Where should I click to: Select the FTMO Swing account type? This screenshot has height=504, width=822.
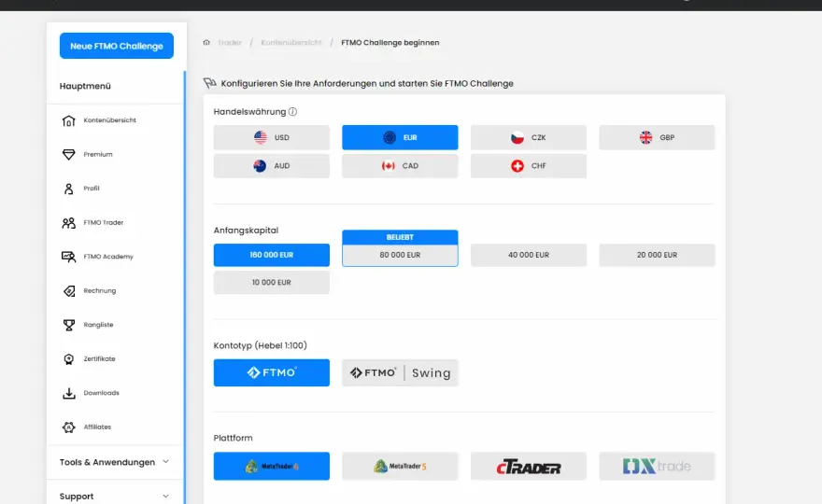(x=400, y=372)
